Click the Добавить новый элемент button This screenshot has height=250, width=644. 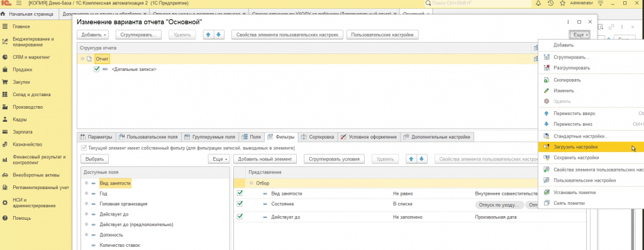click(265, 159)
